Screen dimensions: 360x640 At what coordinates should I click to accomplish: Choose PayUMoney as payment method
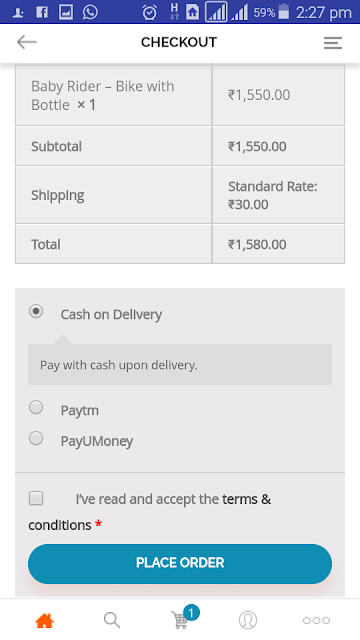tap(36, 438)
